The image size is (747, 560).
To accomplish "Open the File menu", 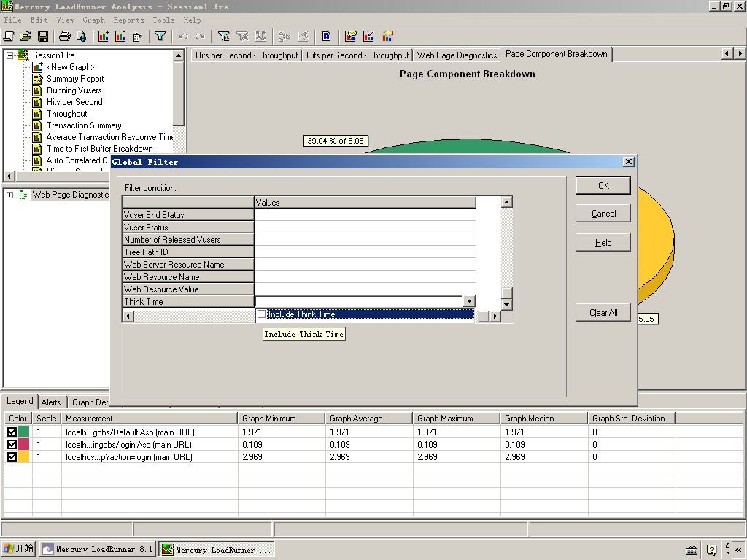I will tap(12, 20).
